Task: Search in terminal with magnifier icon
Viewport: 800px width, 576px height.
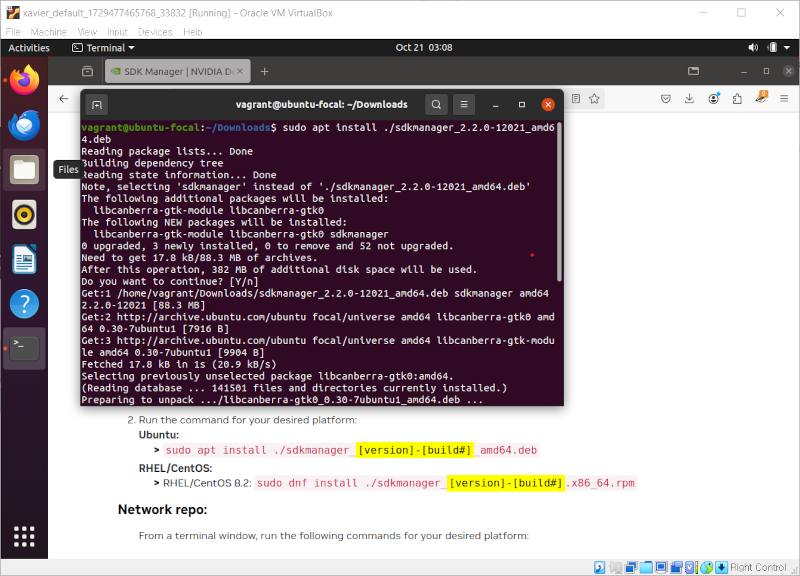Action: (436, 105)
